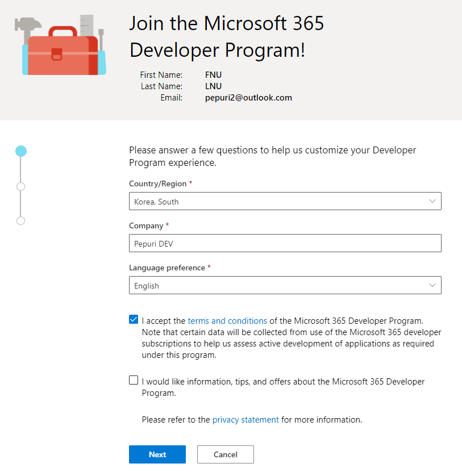
Task: Click the First Name value FNU
Action: click(213, 75)
